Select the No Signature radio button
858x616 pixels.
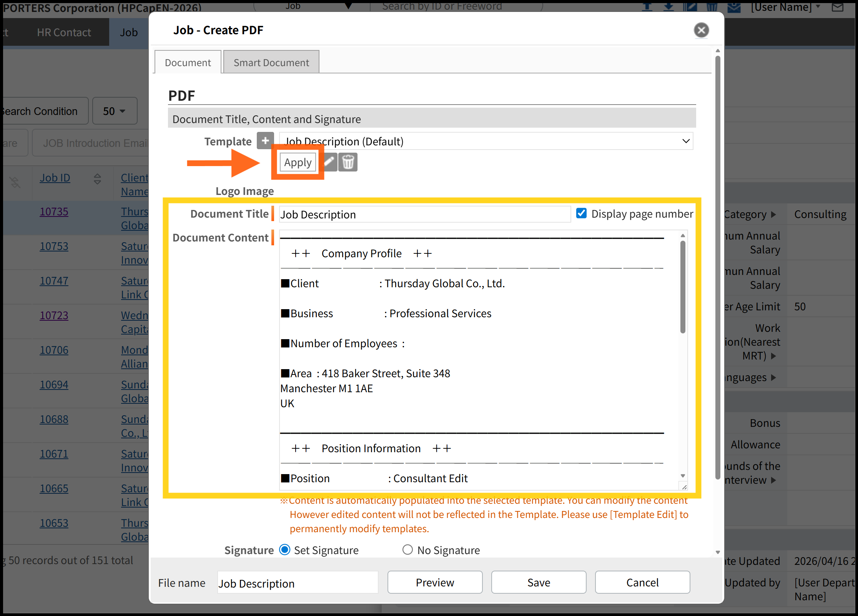[x=407, y=550]
